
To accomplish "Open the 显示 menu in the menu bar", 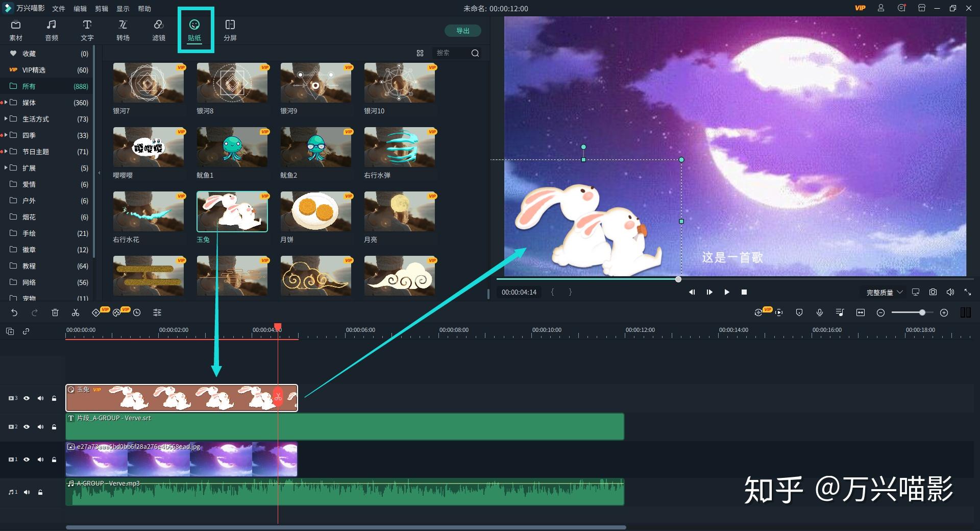I will 123,9.
